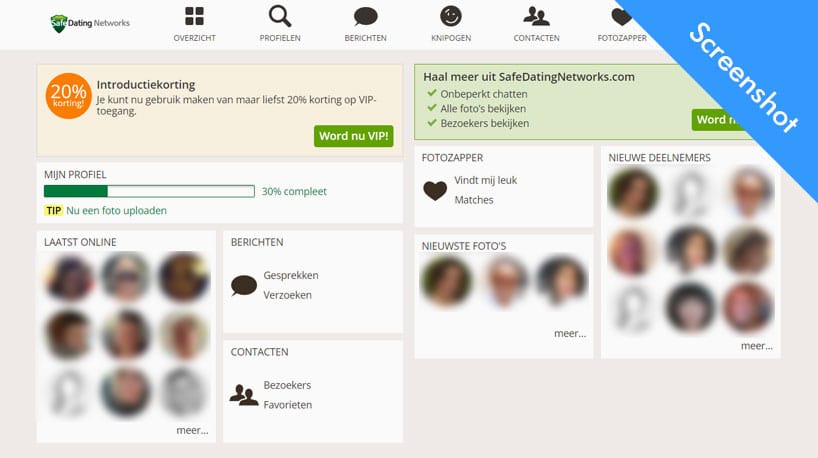Open the Contacten people icon in navigation

[536, 16]
